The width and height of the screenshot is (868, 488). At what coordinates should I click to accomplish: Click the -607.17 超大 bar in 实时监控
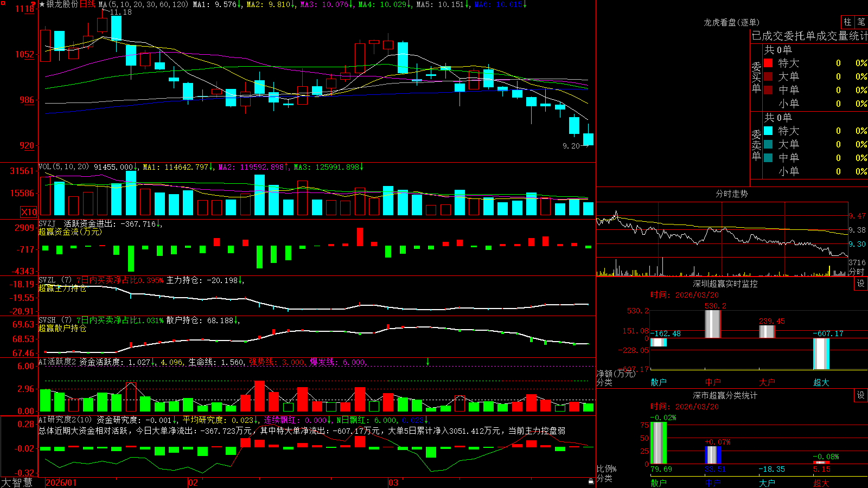point(821,354)
